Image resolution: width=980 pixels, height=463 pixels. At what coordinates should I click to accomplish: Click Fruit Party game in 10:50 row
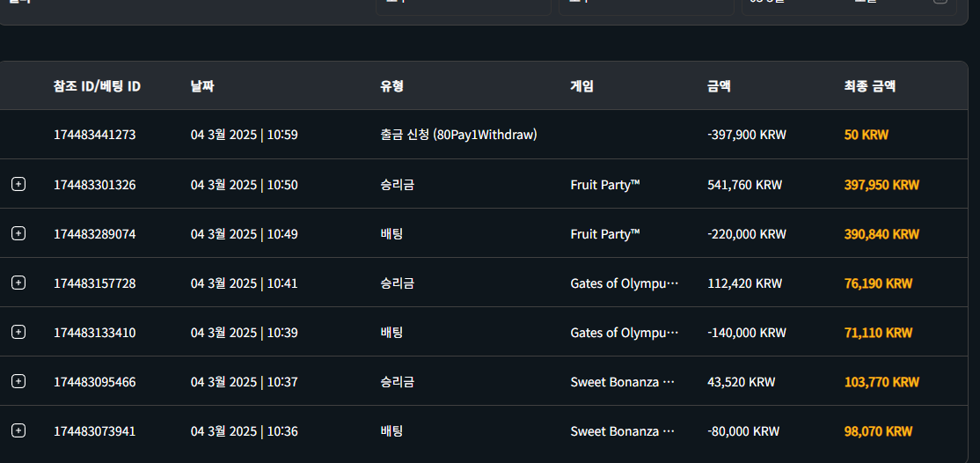click(x=604, y=185)
